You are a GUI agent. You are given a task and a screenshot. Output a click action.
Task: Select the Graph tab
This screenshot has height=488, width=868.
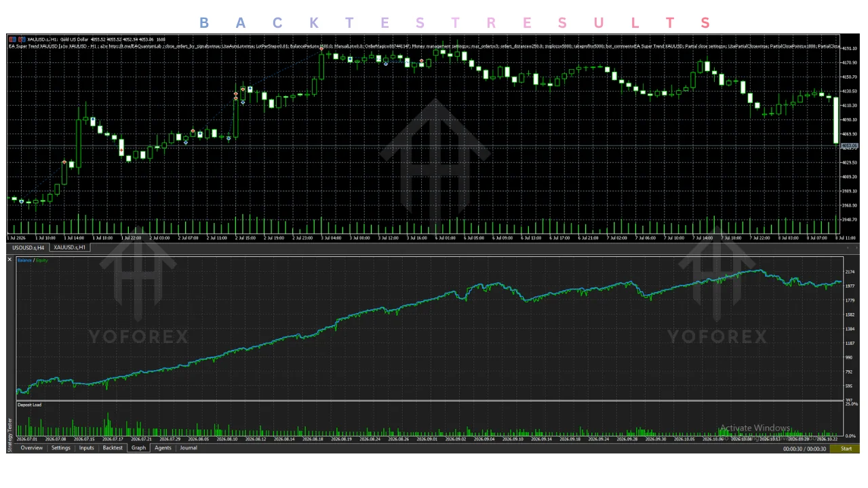tap(139, 448)
